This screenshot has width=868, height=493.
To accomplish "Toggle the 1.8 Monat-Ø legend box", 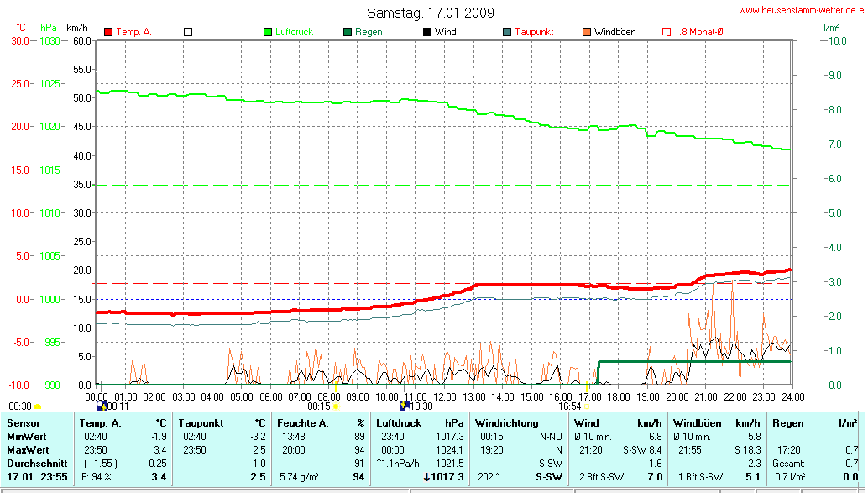I will pyautogui.click(x=667, y=32).
